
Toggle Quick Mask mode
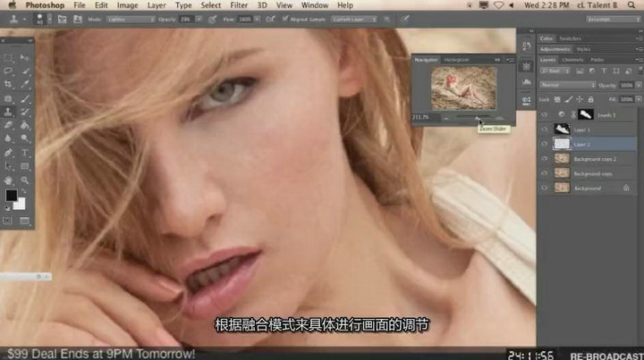[x=8, y=221]
